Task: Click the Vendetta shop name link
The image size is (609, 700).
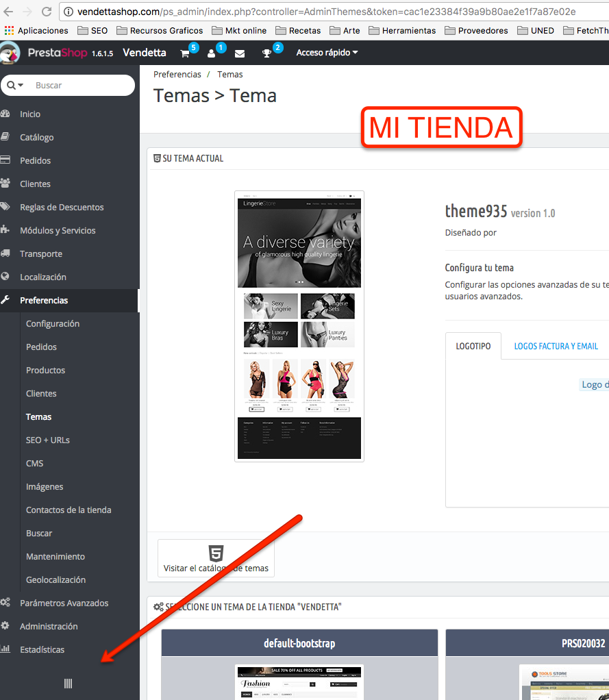Action: pyautogui.click(x=145, y=53)
